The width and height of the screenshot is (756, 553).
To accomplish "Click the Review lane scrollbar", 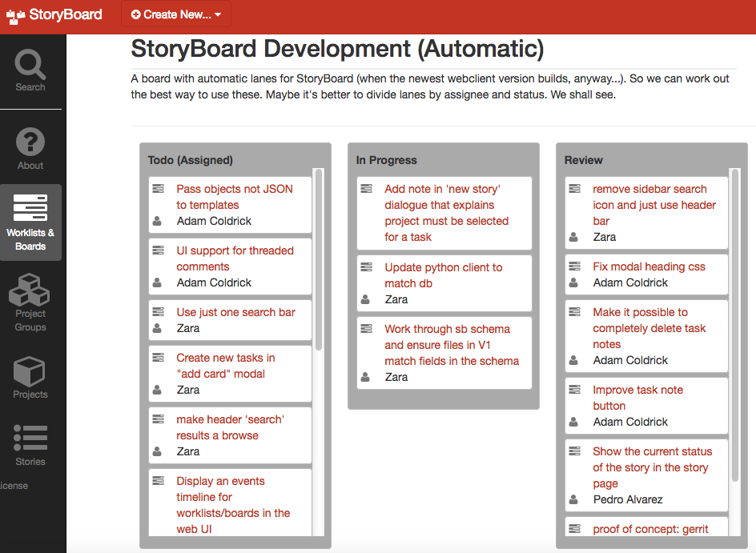I will tap(735, 320).
